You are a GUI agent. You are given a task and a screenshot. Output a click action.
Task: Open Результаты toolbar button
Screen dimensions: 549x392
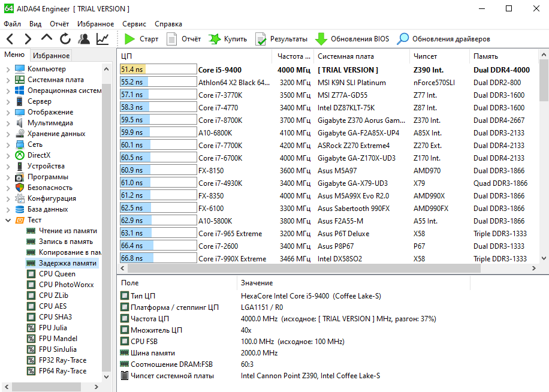[282, 39]
